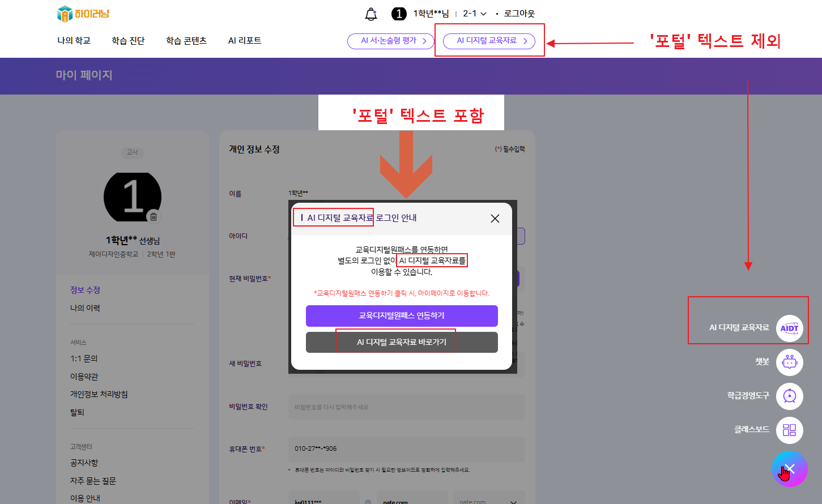Open the 학급경영도구 floating icon
822x504 pixels.
(790, 396)
